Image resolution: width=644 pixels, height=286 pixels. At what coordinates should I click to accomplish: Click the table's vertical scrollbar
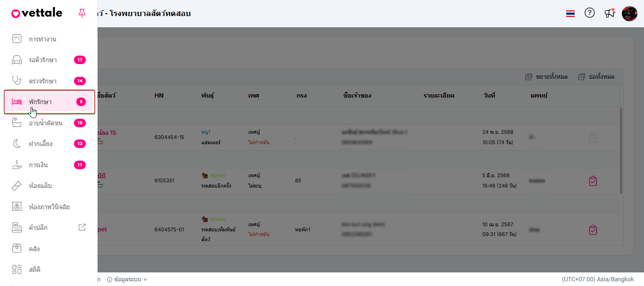[621, 151]
